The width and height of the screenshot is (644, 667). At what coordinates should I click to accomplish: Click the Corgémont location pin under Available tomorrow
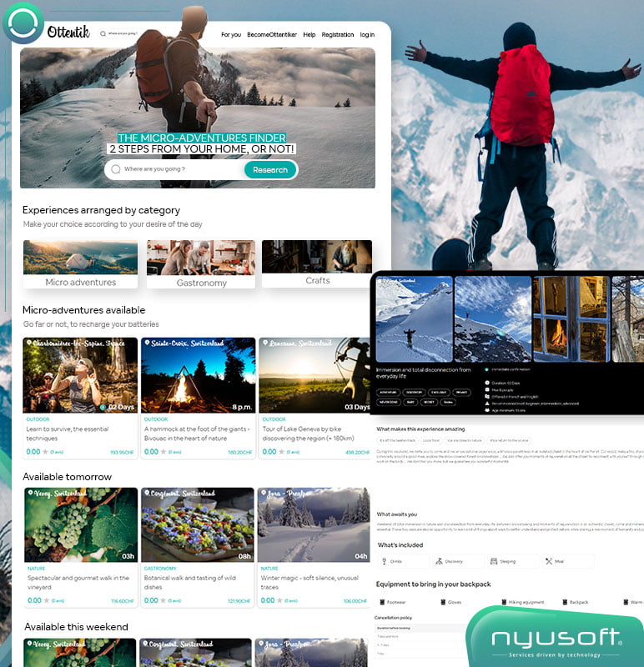coord(147,493)
